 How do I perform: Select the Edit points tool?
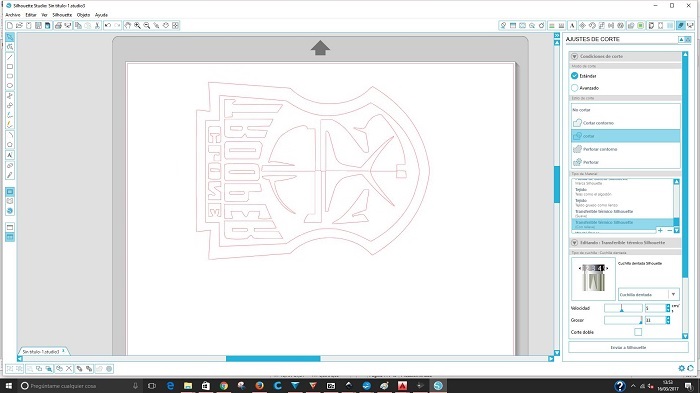10,47
